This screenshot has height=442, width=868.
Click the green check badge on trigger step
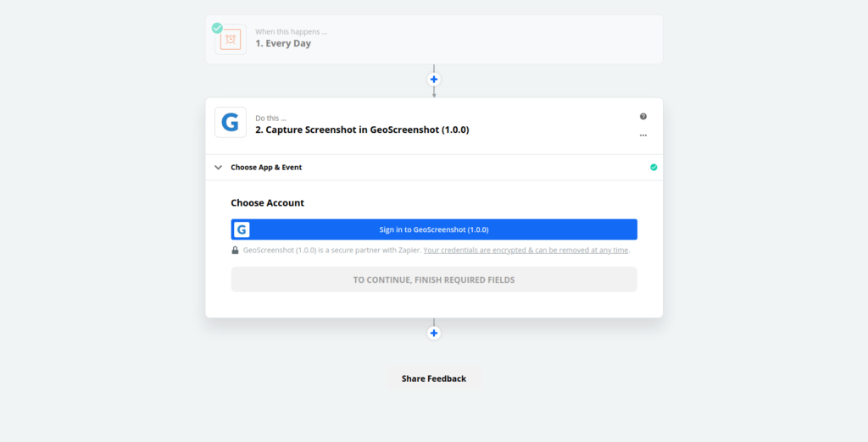[217, 28]
